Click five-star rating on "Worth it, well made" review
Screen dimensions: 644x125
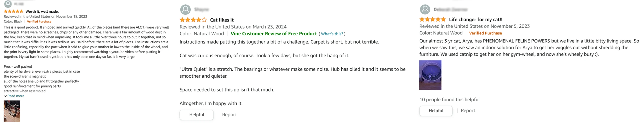(x=14, y=11)
